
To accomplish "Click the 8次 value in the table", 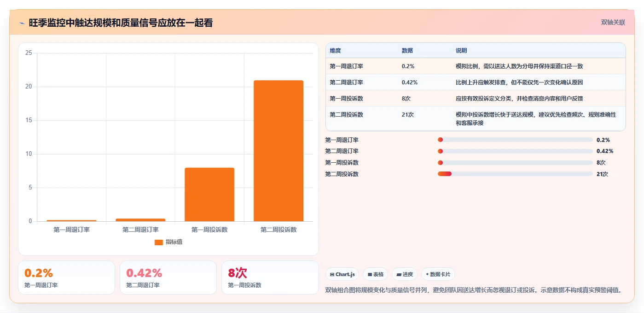I will point(406,99).
